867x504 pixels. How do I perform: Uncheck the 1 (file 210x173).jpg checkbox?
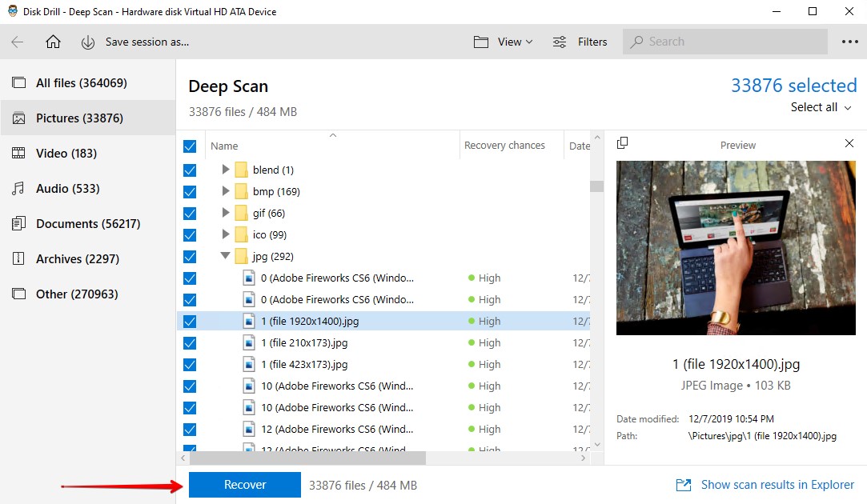190,343
